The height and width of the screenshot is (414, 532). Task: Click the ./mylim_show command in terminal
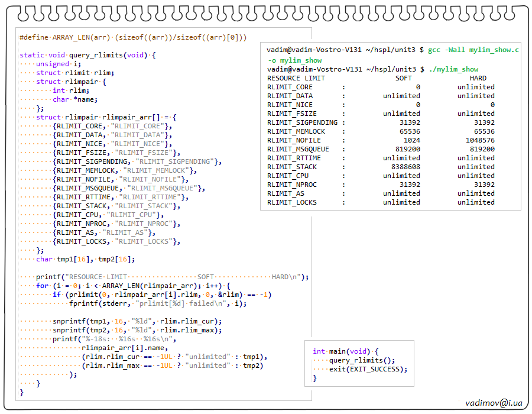tap(453, 69)
